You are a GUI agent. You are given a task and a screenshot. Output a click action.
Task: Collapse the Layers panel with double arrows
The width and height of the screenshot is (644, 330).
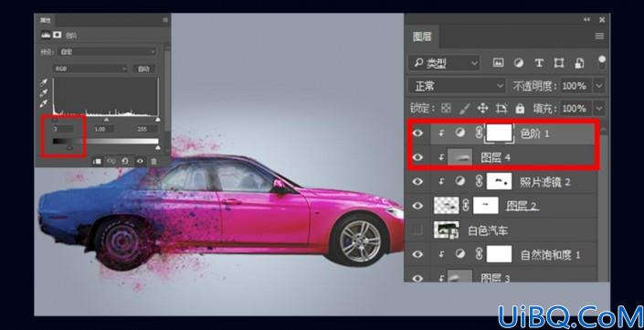tap(586, 20)
